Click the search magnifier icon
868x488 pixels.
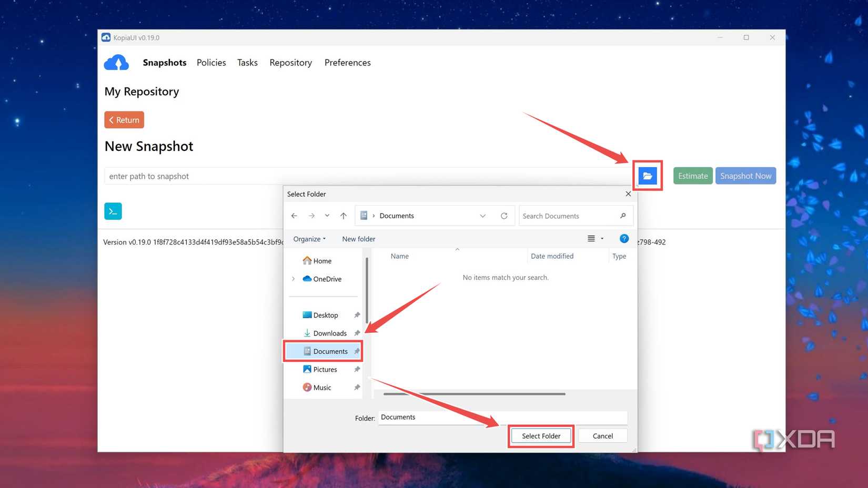click(x=623, y=216)
